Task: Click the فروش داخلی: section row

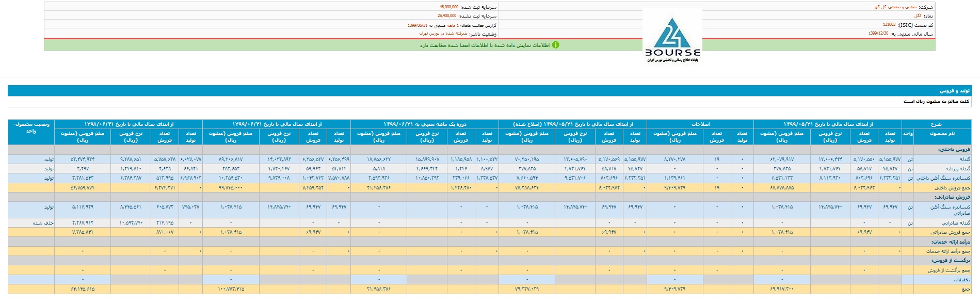Action: tap(489, 150)
